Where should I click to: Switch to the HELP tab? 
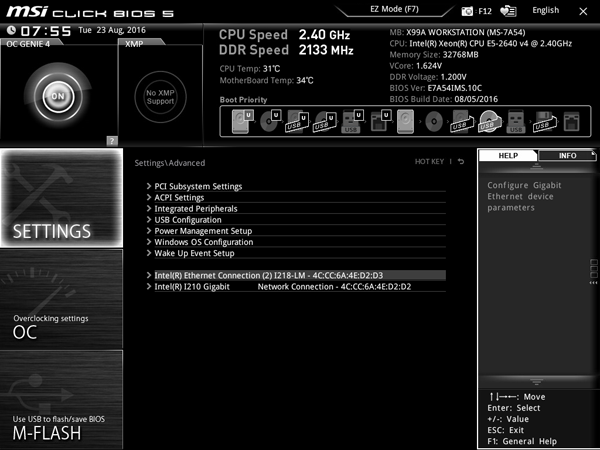508,155
